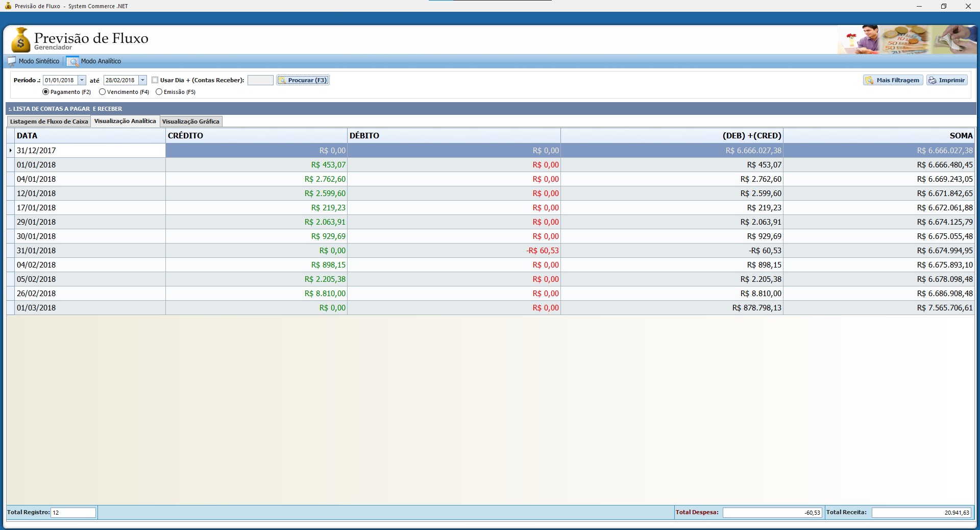
Task: Click the title bar app icon
Action: (x=8, y=6)
